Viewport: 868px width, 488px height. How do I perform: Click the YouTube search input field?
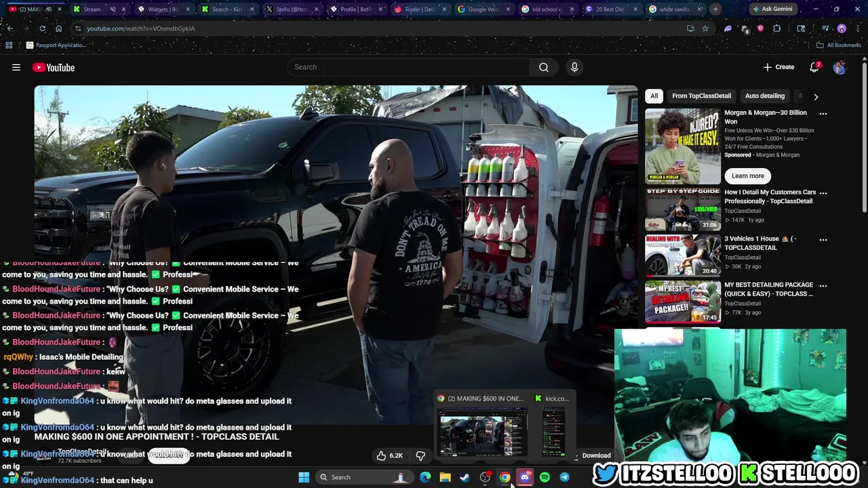coord(409,67)
